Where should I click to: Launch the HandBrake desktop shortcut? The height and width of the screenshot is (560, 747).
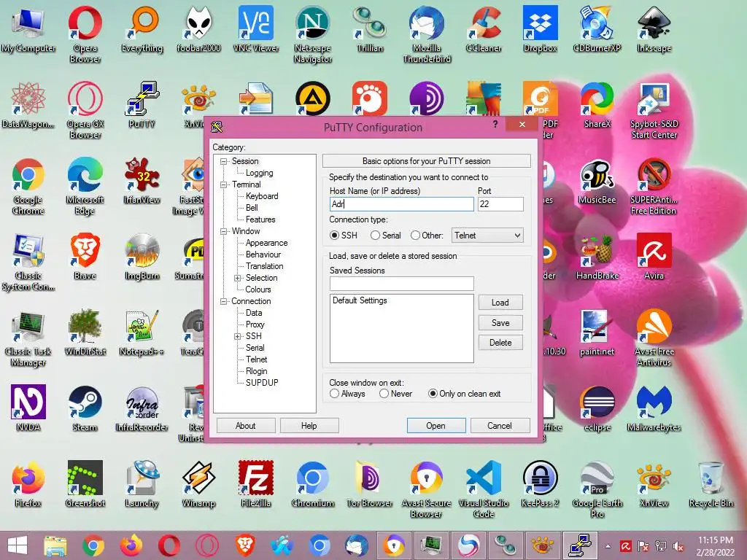[597, 256]
